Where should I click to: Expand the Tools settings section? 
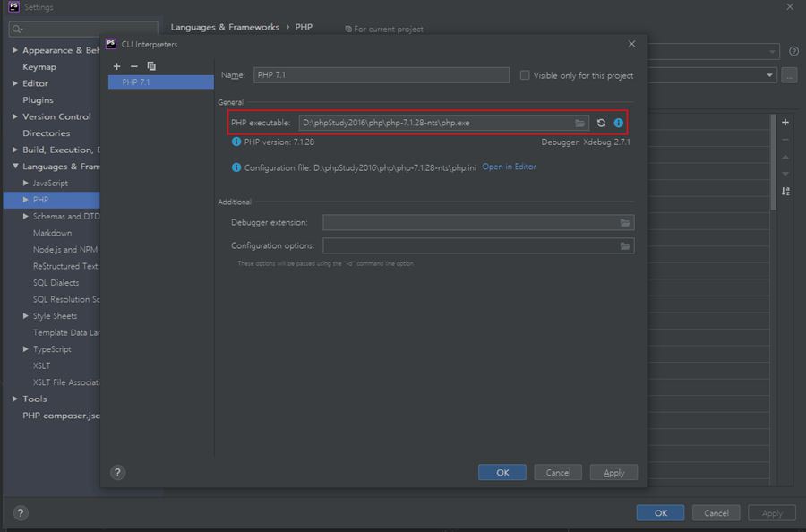pyautogui.click(x=15, y=399)
